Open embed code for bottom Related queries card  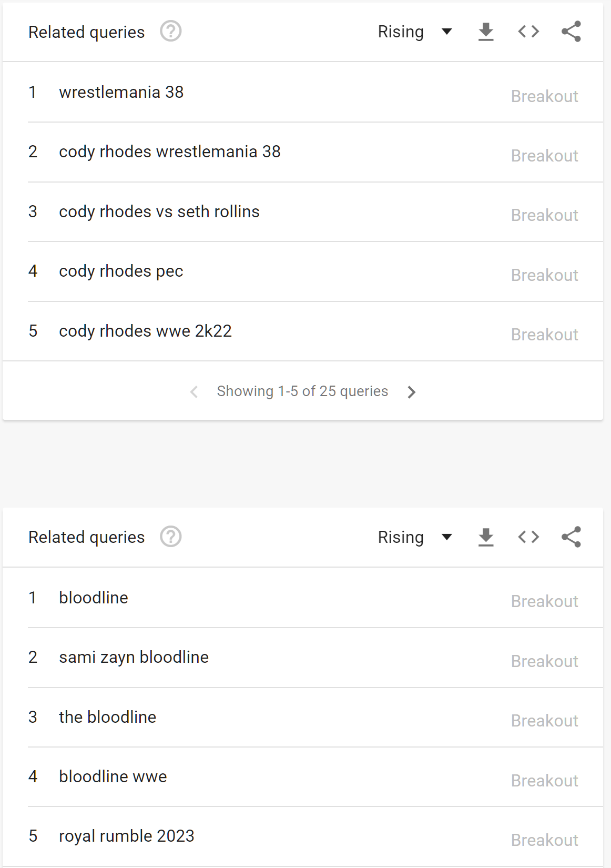pyautogui.click(x=528, y=537)
